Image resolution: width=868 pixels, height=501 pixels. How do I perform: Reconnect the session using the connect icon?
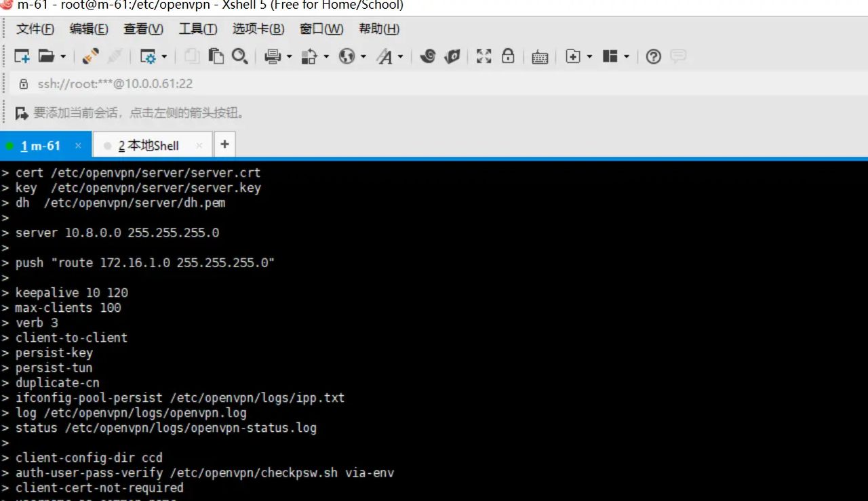[x=90, y=56]
